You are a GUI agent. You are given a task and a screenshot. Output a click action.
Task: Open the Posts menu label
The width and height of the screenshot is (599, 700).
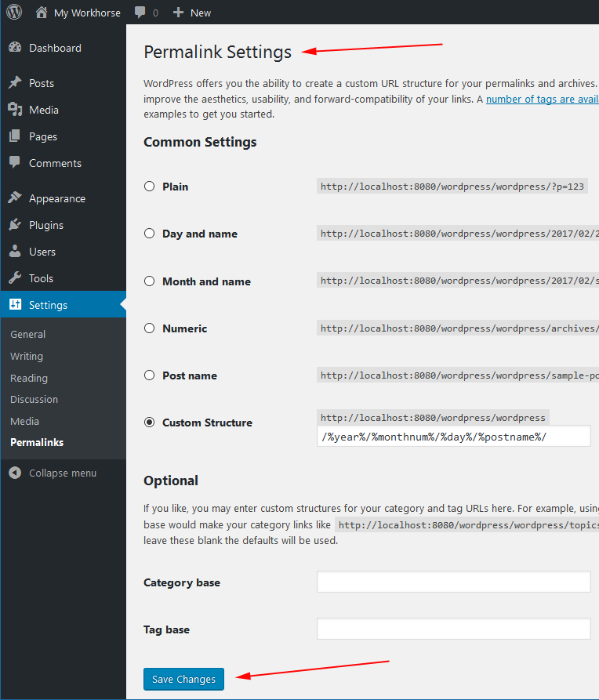point(42,83)
